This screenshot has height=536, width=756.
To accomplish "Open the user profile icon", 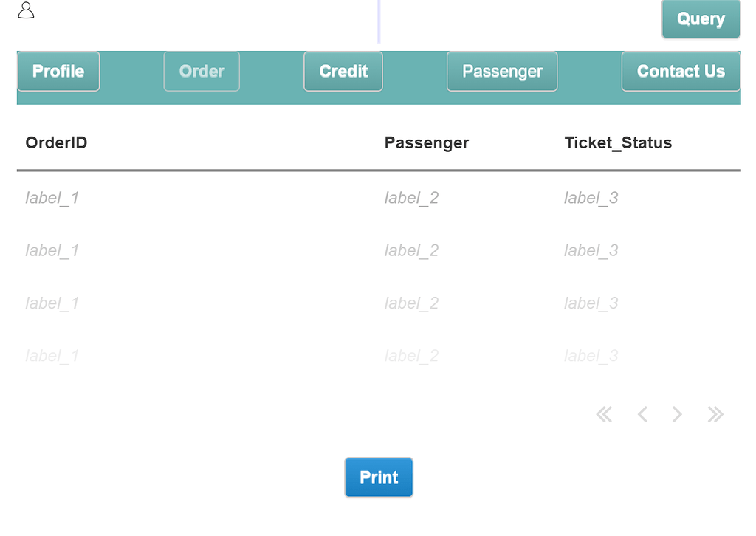I will (x=26, y=10).
